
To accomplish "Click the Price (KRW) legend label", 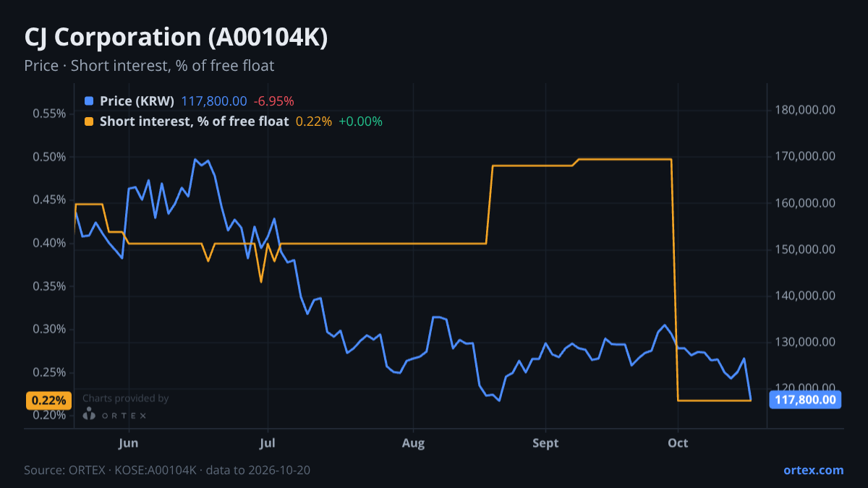I will pyautogui.click(x=137, y=101).
